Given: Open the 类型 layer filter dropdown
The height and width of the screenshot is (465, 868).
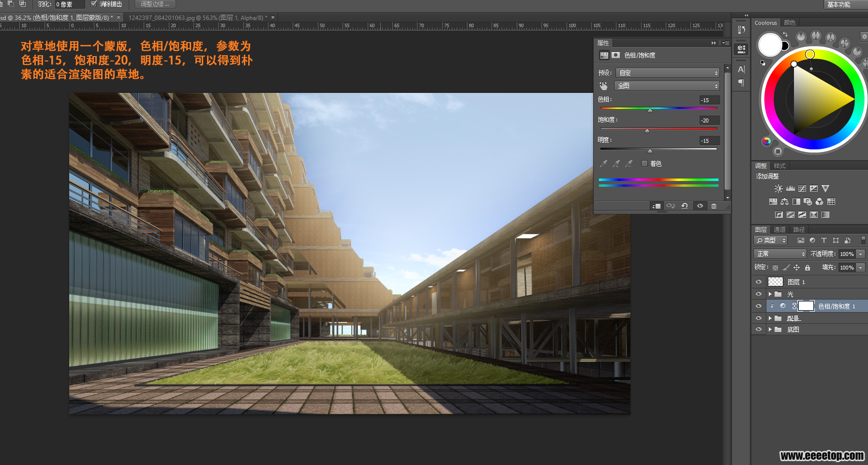Looking at the screenshot, I should coord(771,240).
